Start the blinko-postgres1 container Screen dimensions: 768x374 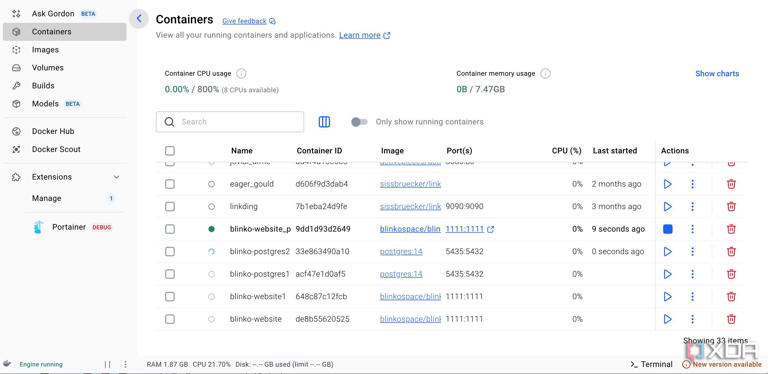tap(667, 274)
